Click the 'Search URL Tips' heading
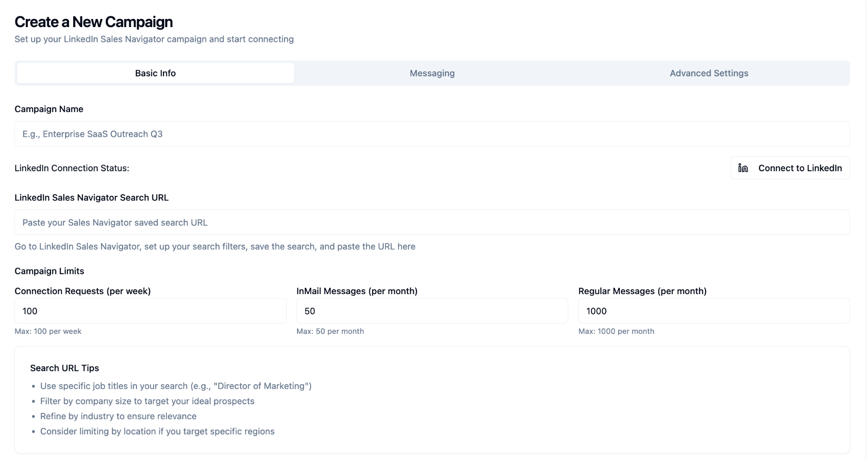Screen dimensions: 868x459 (x=65, y=368)
